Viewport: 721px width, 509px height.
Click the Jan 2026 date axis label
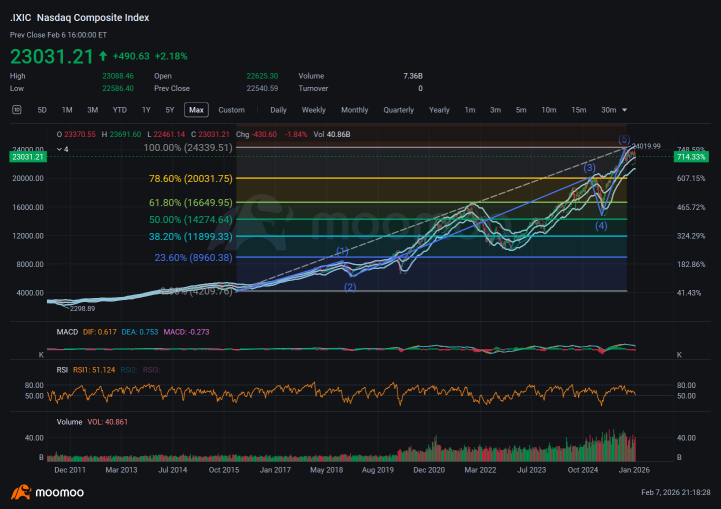[634, 470]
